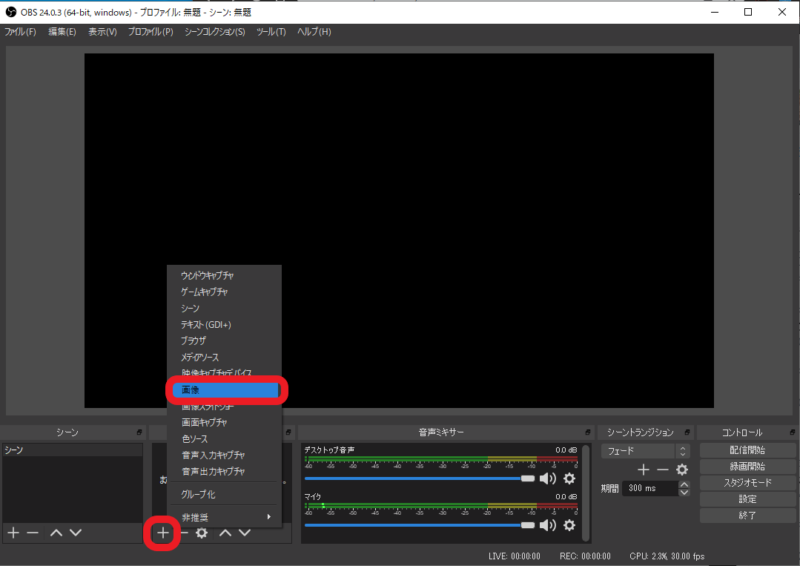Open the ヘルプ(H) menu

click(314, 32)
